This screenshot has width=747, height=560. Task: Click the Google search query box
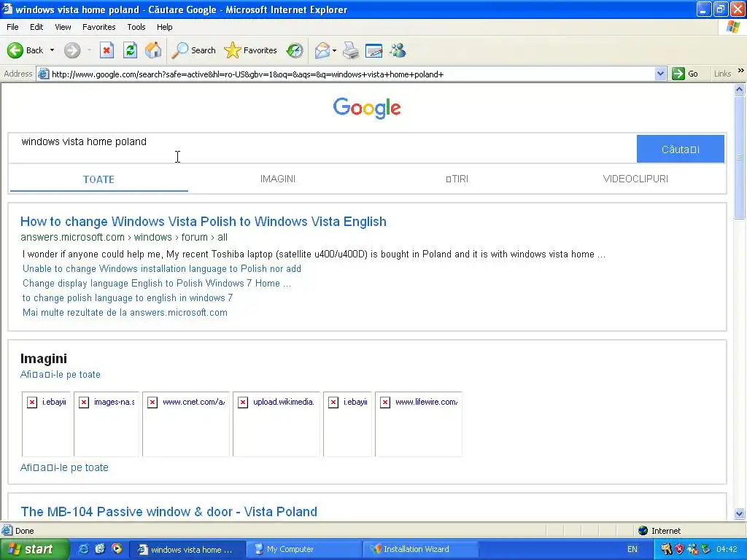pyautogui.click(x=322, y=149)
